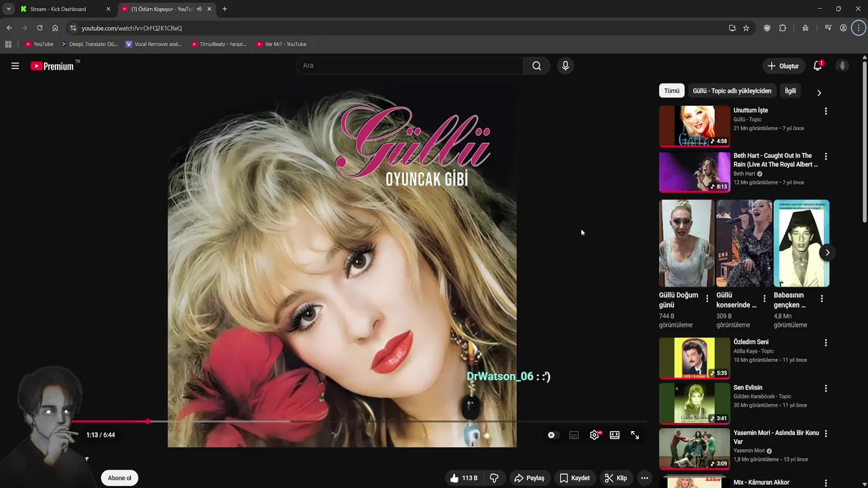This screenshot has width=868, height=488.
Task: Install app icon in the address bar
Action: [732, 28]
